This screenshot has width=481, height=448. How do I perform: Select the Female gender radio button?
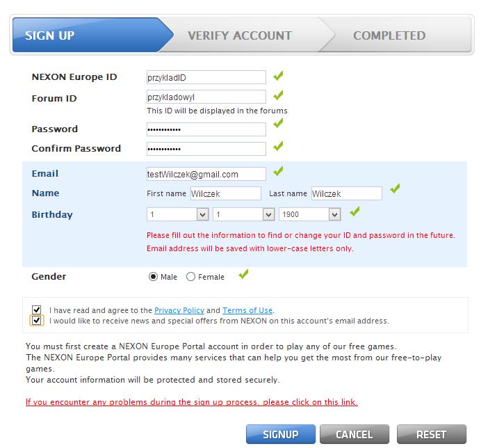(190, 277)
